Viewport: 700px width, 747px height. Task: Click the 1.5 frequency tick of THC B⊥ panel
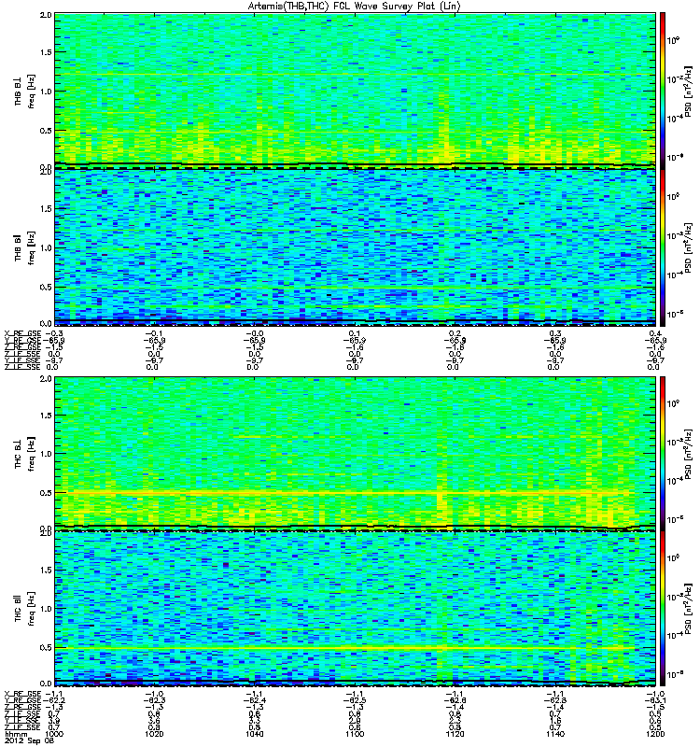pyautogui.click(x=46, y=416)
